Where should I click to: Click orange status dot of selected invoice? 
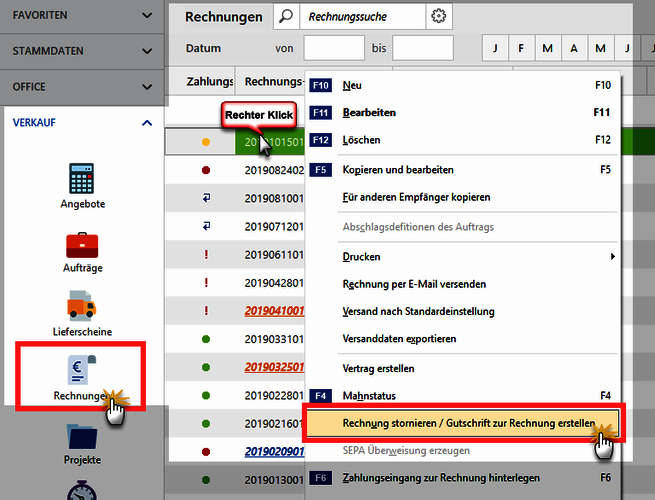(x=206, y=142)
